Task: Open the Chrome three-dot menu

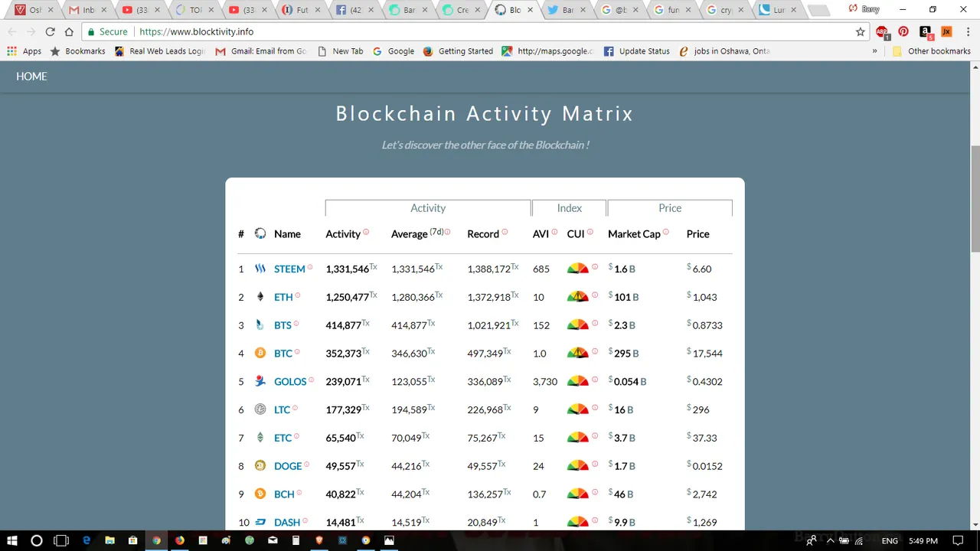Action: tap(967, 32)
